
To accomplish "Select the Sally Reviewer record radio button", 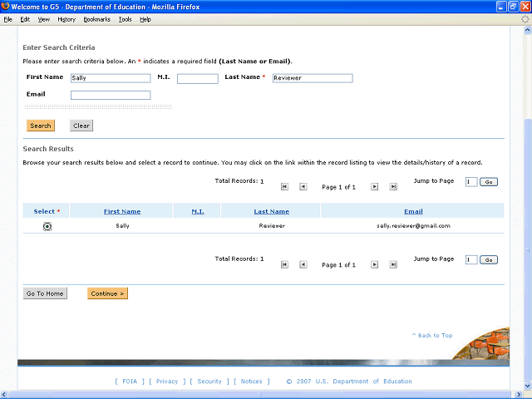I will 47,226.
